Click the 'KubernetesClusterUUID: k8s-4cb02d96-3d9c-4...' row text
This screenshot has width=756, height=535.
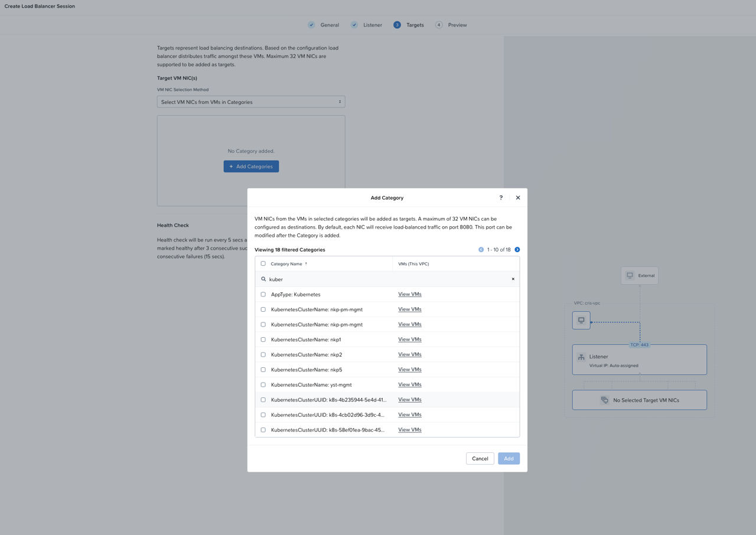pyautogui.click(x=328, y=415)
